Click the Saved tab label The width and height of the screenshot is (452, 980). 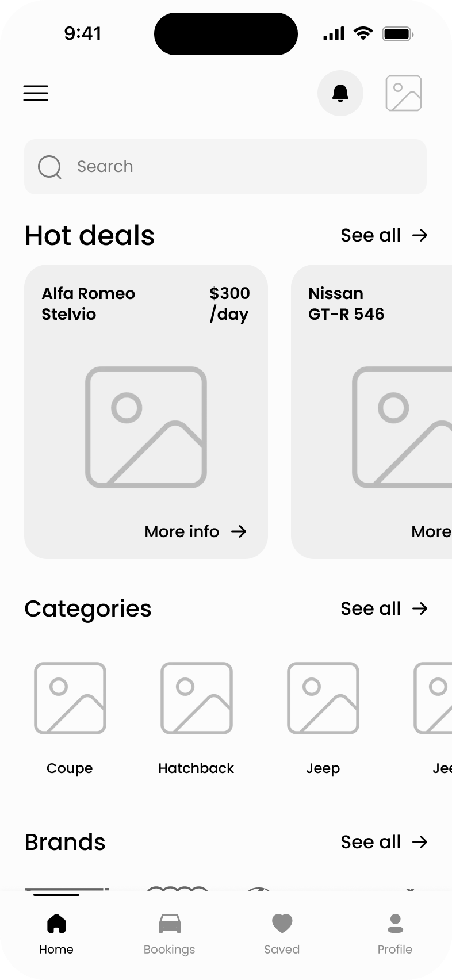tap(282, 950)
